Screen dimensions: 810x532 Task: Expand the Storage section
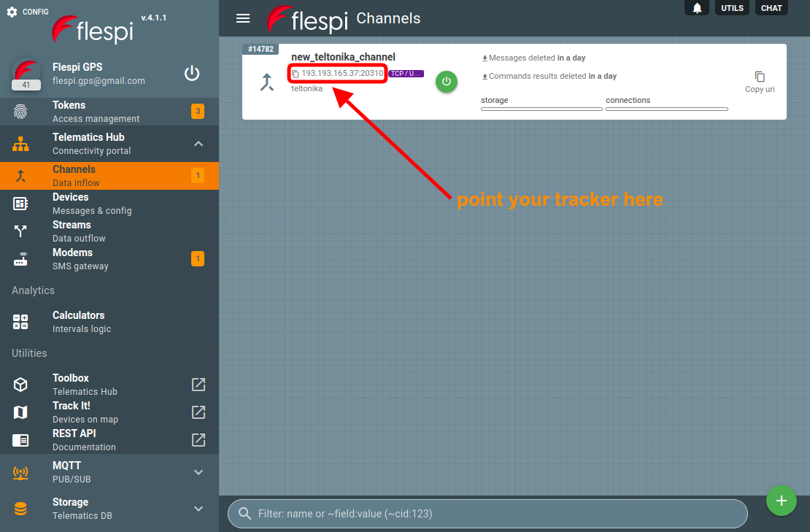198,509
